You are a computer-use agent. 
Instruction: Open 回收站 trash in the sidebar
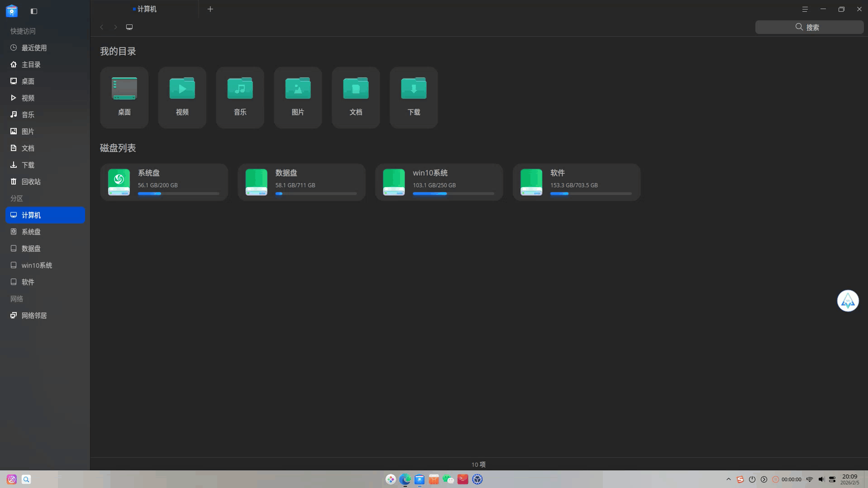[x=45, y=182]
